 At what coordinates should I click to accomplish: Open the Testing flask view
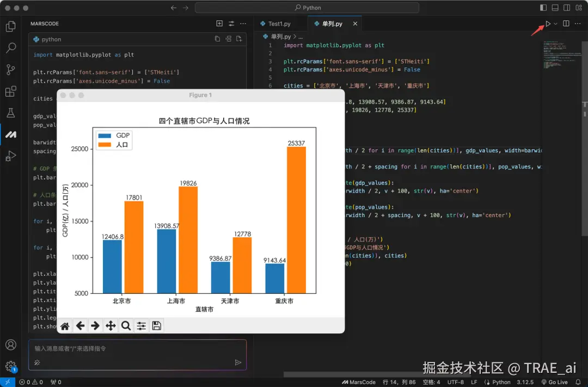click(11, 113)
